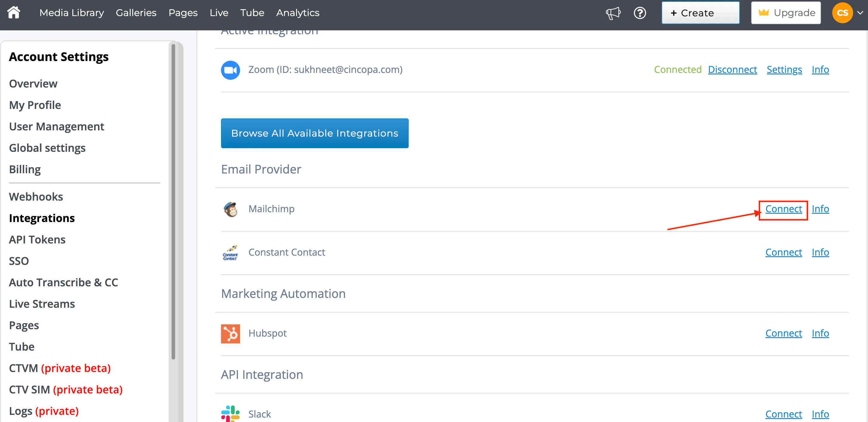Click the Zoom (ID: sukhneet@cincopa.com) text
The height and width of the screenshot is (422, 868).
point(326,69)
